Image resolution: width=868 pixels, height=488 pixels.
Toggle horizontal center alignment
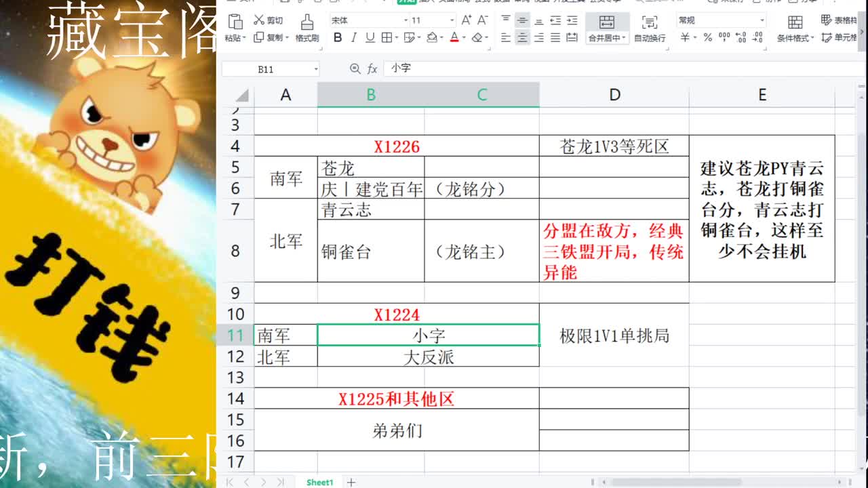(x=522, y=38)
